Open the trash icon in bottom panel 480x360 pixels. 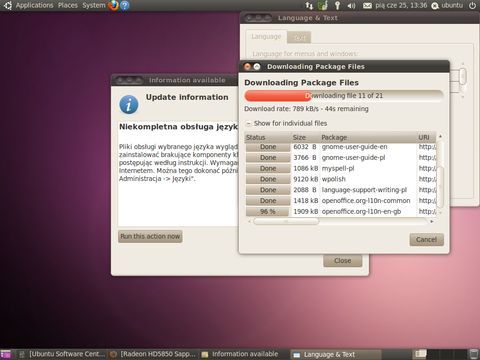coord(474,354)
